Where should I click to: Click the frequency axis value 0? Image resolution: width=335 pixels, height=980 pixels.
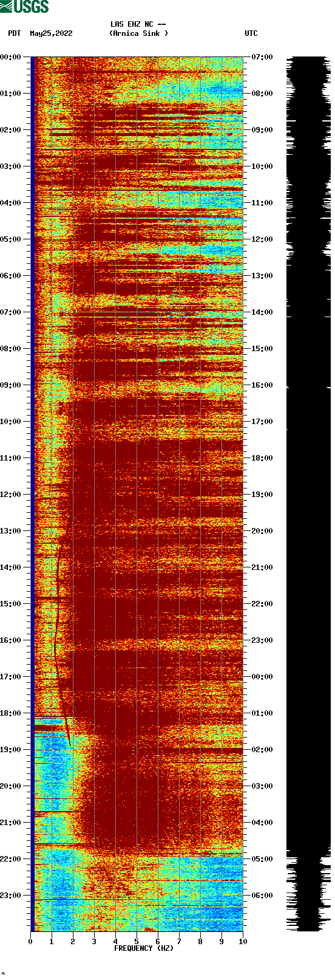(x=30, y=941)
